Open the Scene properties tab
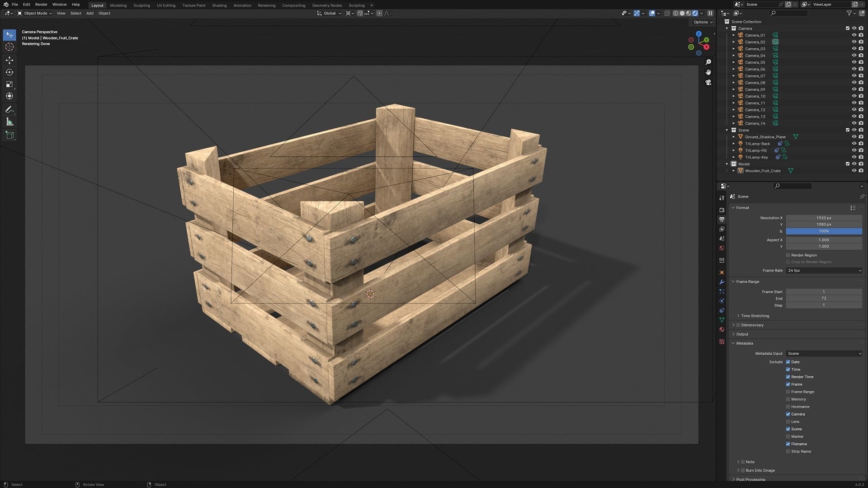Screen dimensions: 868x488 point(722,239)
